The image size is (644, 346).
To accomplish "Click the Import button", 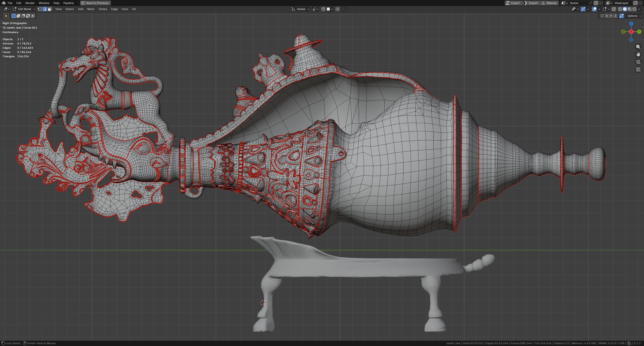I will 531,3.
